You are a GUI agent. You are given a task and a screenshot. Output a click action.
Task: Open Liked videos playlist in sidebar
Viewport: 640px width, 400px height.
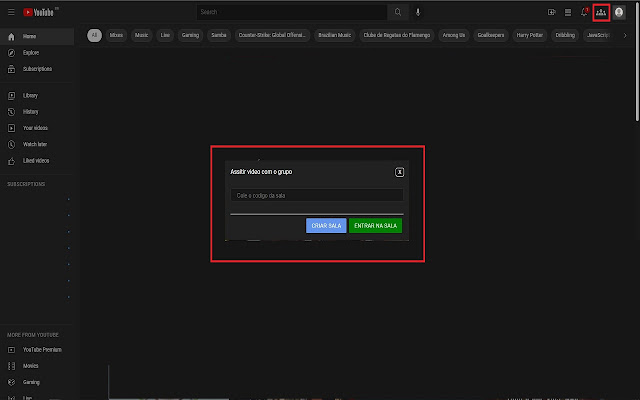[36, 160]
